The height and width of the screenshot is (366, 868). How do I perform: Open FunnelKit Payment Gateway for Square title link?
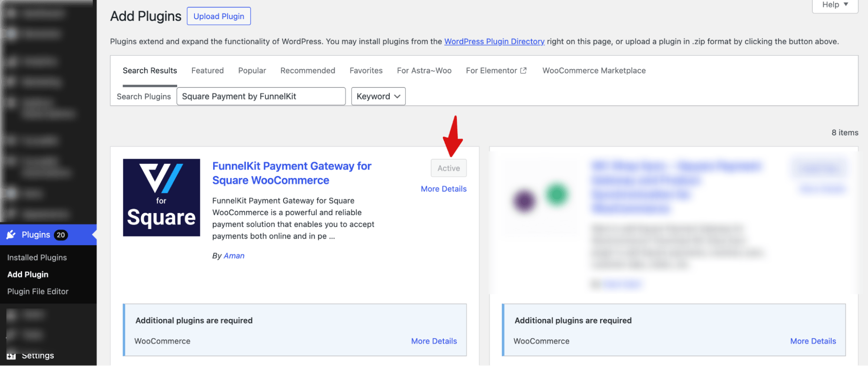tap(292, 173)
